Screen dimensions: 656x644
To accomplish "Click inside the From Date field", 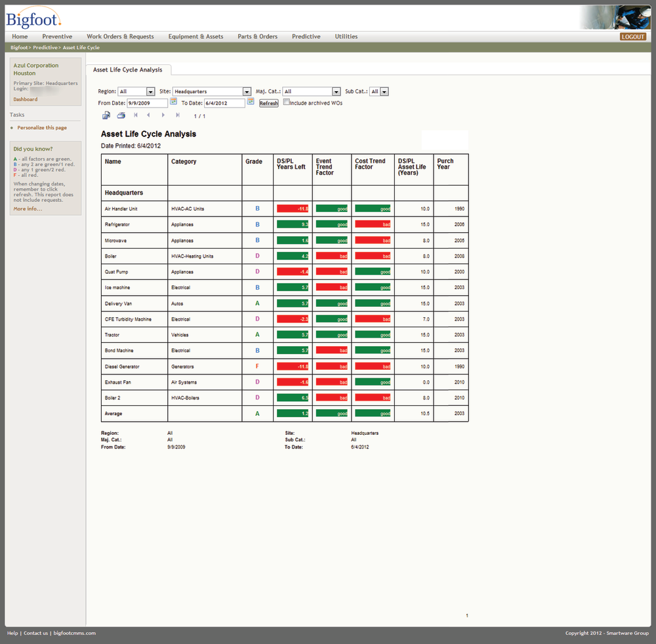I will coord(148,103).
